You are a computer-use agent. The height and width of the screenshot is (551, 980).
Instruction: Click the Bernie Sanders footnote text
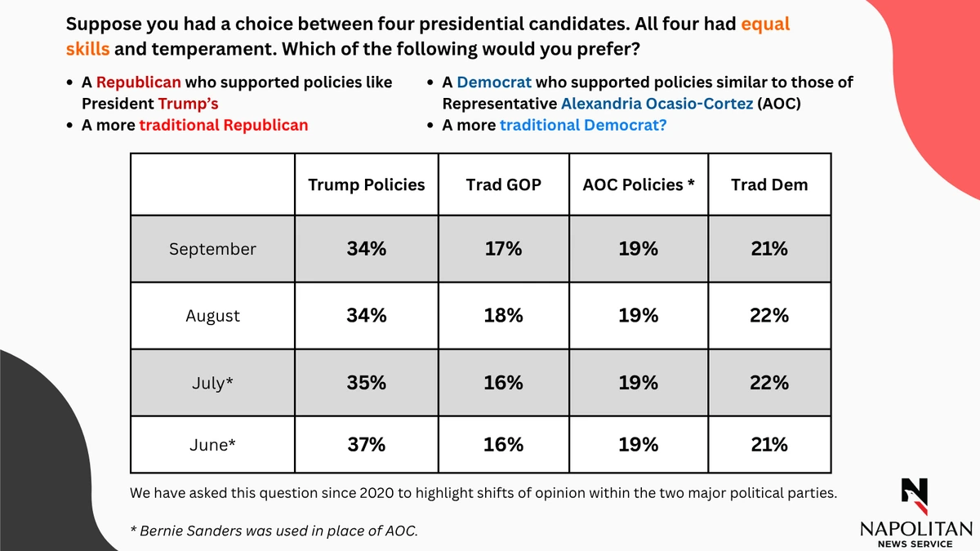274,531
